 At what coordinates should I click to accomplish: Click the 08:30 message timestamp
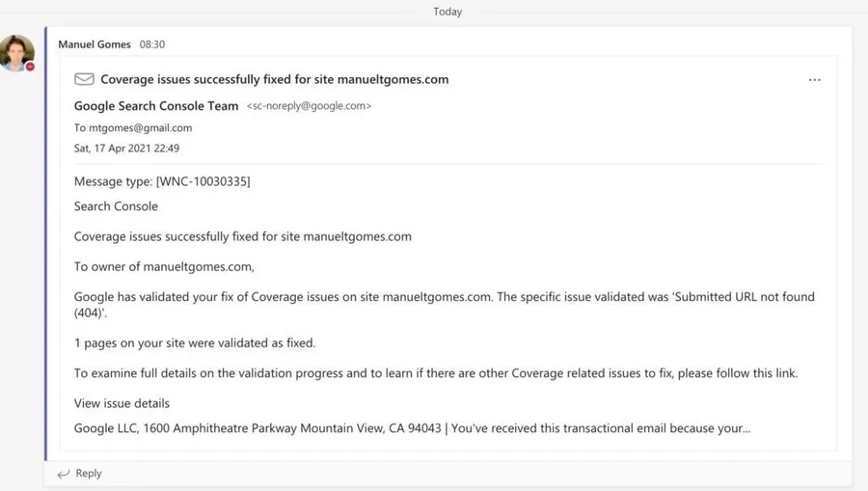(152, 44)
